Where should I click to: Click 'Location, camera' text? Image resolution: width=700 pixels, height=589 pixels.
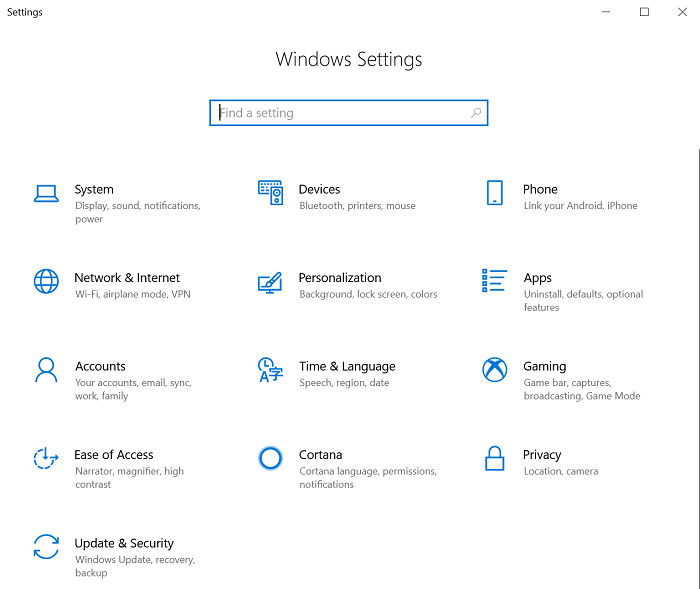(x=561, y=471)
